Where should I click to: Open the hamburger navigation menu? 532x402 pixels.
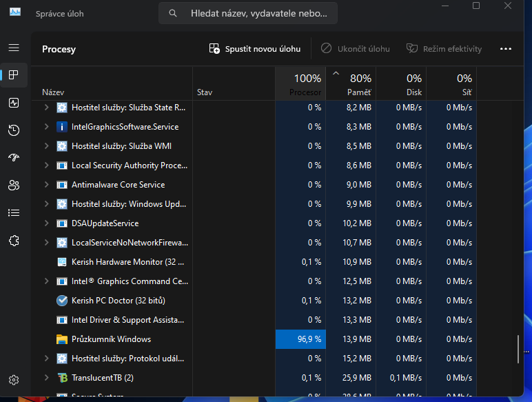coord(14,48)
